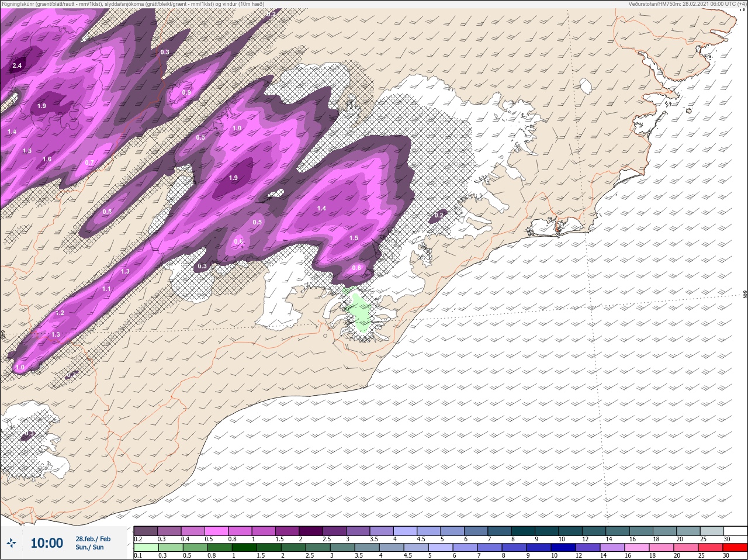Select bottom legend red swatch after 30

(735, 548)
